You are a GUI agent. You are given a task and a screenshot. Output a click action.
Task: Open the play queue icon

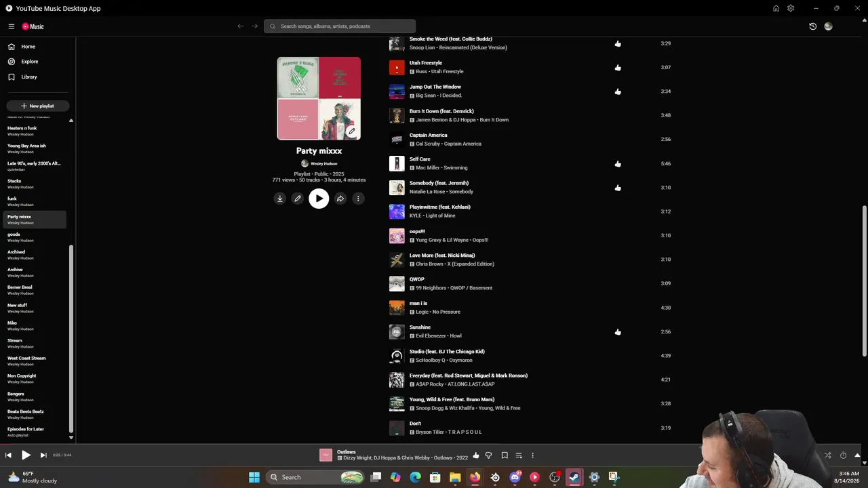(519, 455)
